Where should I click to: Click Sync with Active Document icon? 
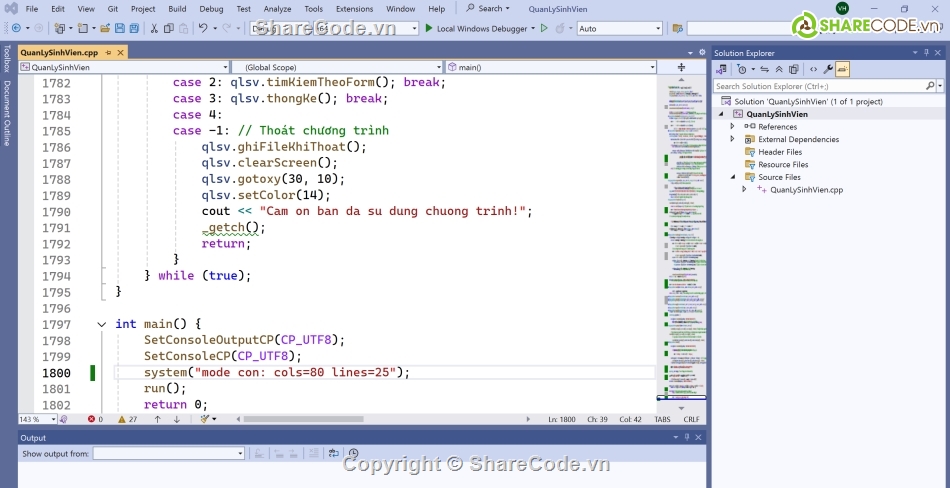tap(765, 69)
